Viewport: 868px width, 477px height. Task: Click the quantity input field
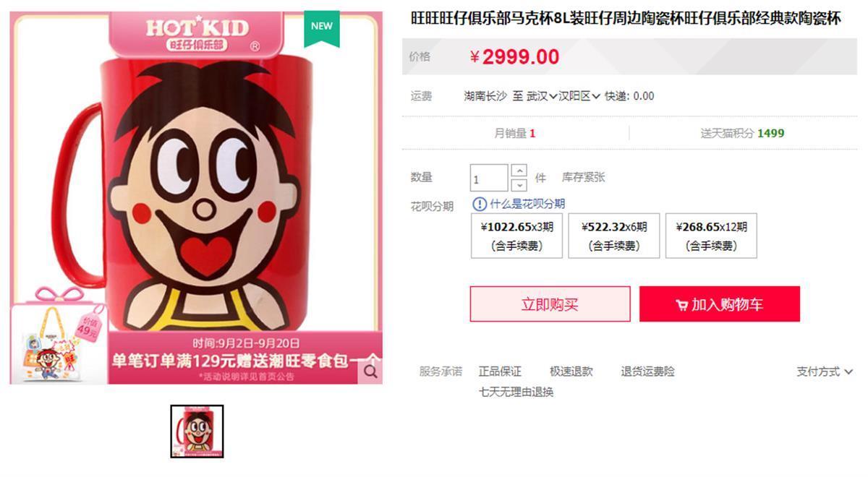pos(489,179)
